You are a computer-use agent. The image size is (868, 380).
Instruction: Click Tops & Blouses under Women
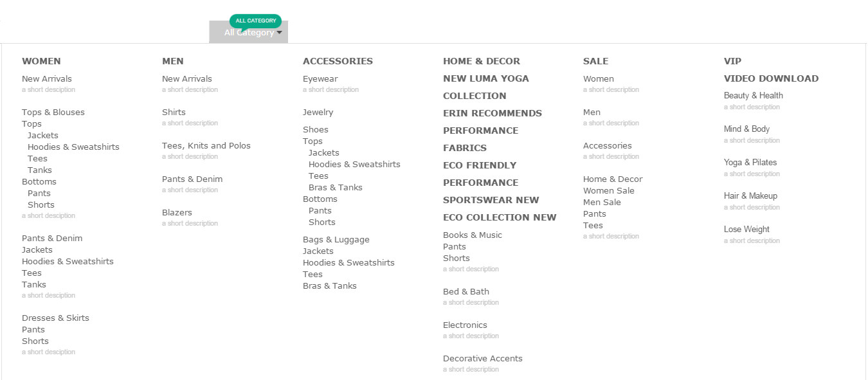click(53, 112)
